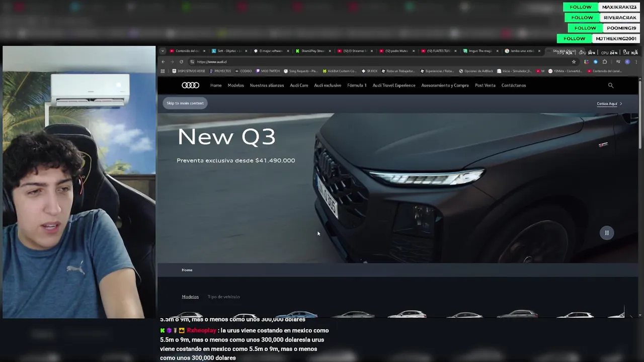Switch to the '(12) padre Mutex' tab
Image resolution: width=644 pixels, height=362 pixels.
coord(396,51)
